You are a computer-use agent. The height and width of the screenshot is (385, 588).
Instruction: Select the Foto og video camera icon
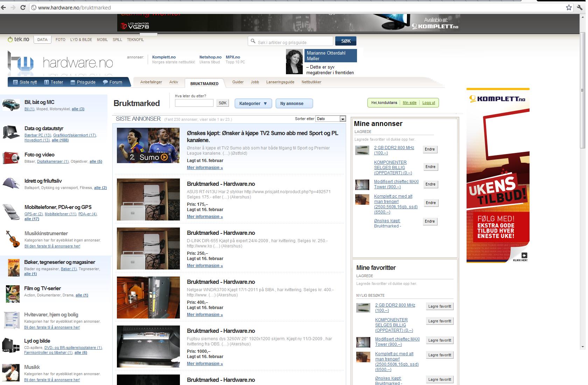click(x=11, y=158)
